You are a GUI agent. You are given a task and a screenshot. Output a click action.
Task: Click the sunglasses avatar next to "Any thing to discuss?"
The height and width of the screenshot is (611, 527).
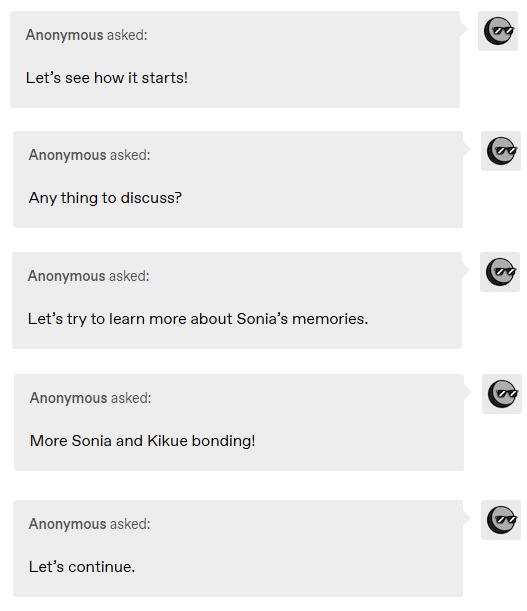coord(500,151)
